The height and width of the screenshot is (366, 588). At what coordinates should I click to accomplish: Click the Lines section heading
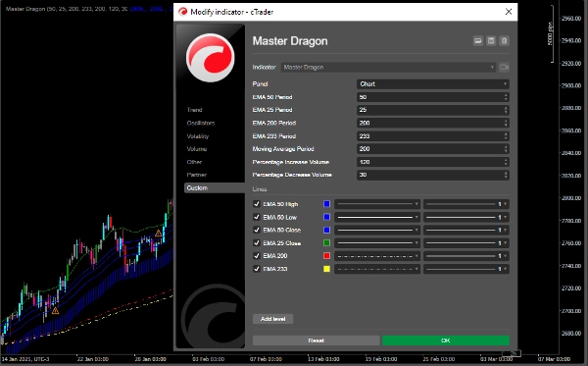coord(260,189)
